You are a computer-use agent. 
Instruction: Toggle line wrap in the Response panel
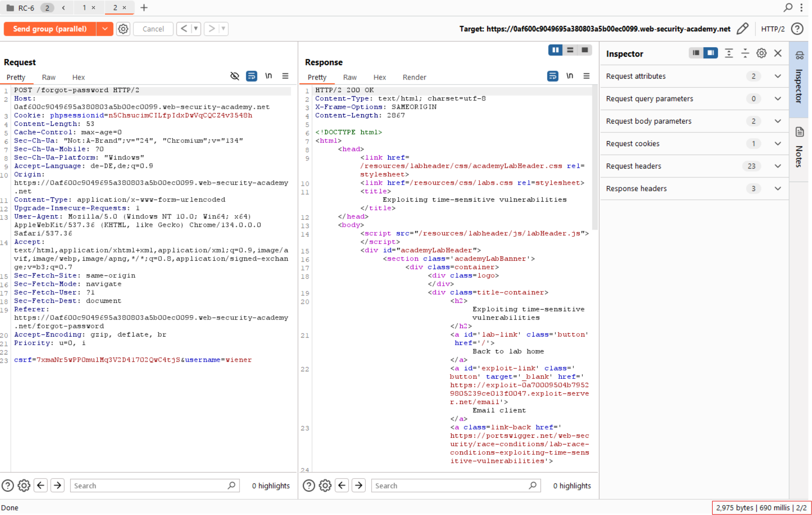[x=552, y=76]
